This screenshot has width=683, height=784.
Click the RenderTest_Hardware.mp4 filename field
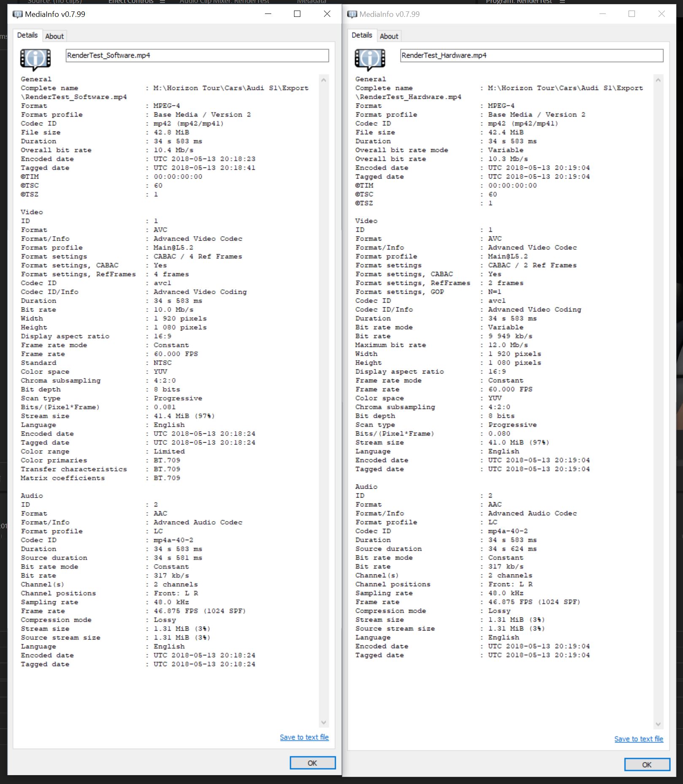click(532, 55)
